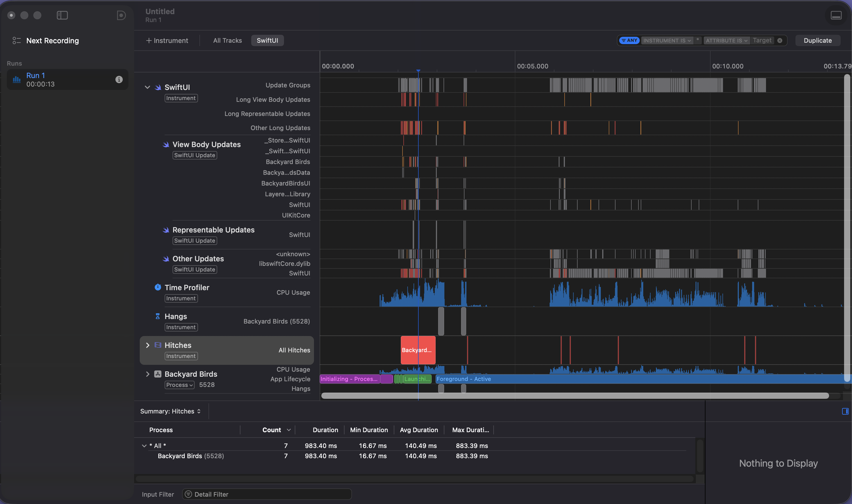
Task: Collapse the SwiftUI instrument track
Action: [x=147, y=87]
